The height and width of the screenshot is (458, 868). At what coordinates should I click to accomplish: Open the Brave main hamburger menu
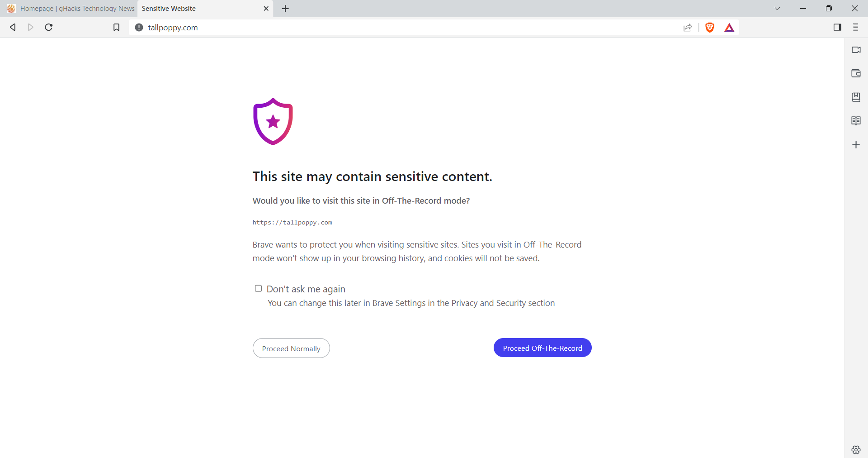855,28
